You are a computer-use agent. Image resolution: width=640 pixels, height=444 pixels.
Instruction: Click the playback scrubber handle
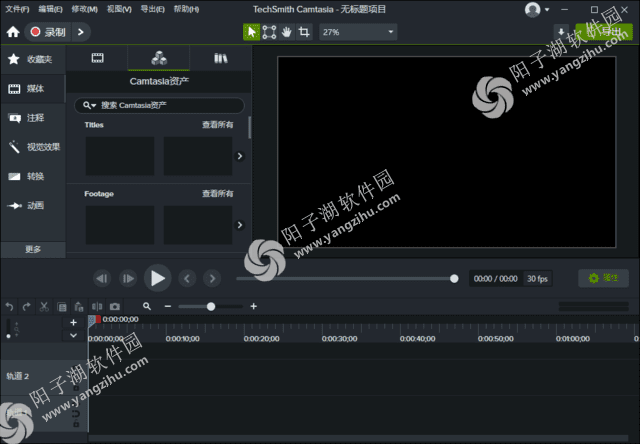pos(454,278)
